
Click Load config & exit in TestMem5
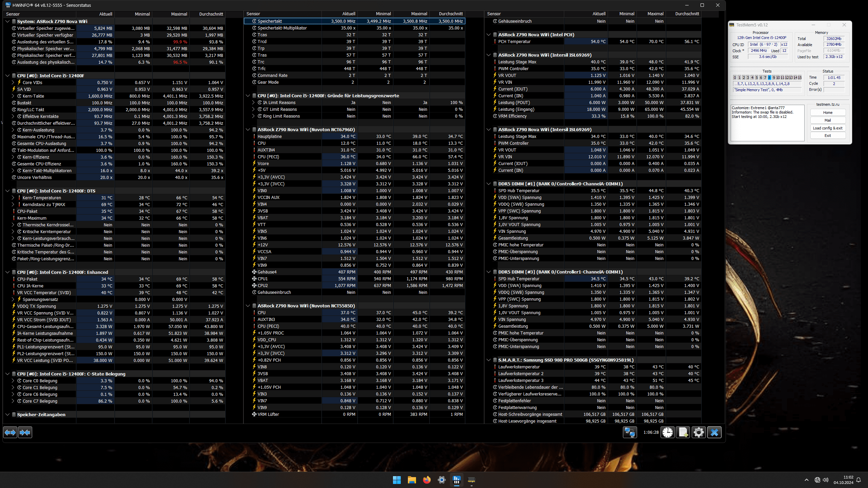[828, 128]
